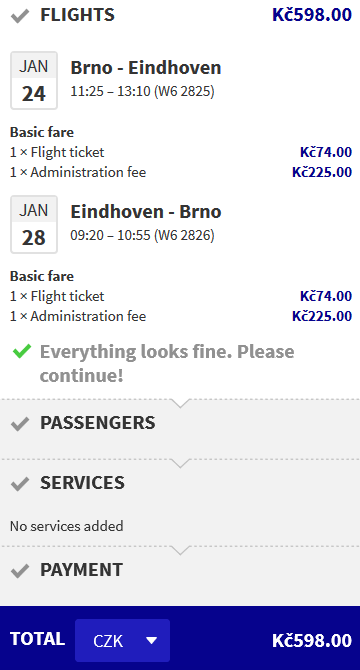Click the green checkmark confirmation icon
Image resolution: width=360 pixels, height=670 pixels.
[x=22, y=351]
